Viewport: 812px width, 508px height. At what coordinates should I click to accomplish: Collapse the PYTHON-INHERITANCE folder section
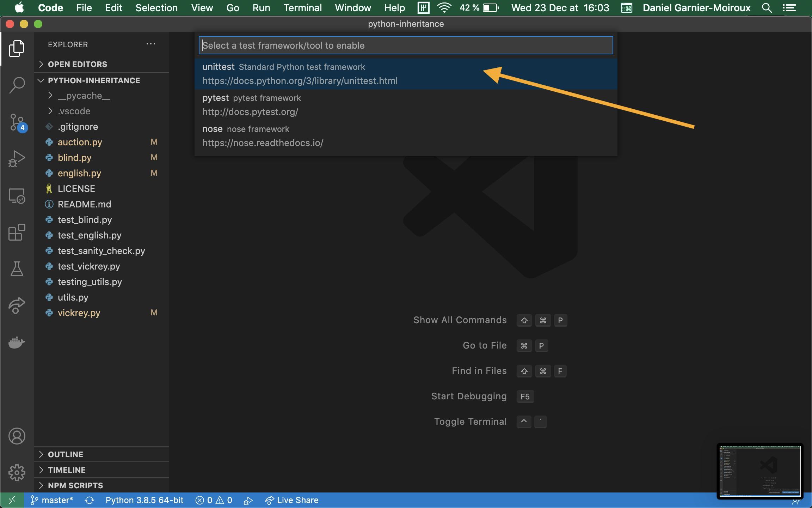click(x=94, y=80)
